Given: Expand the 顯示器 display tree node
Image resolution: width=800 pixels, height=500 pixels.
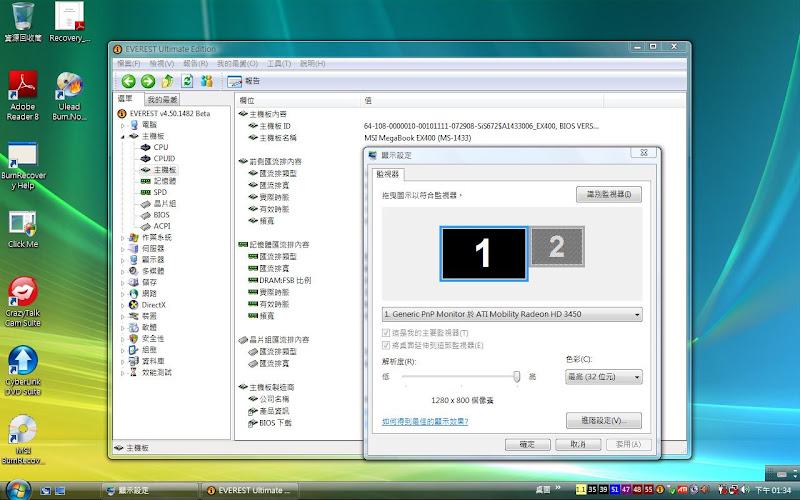Looking at the screenshot, I should (122, 260).
